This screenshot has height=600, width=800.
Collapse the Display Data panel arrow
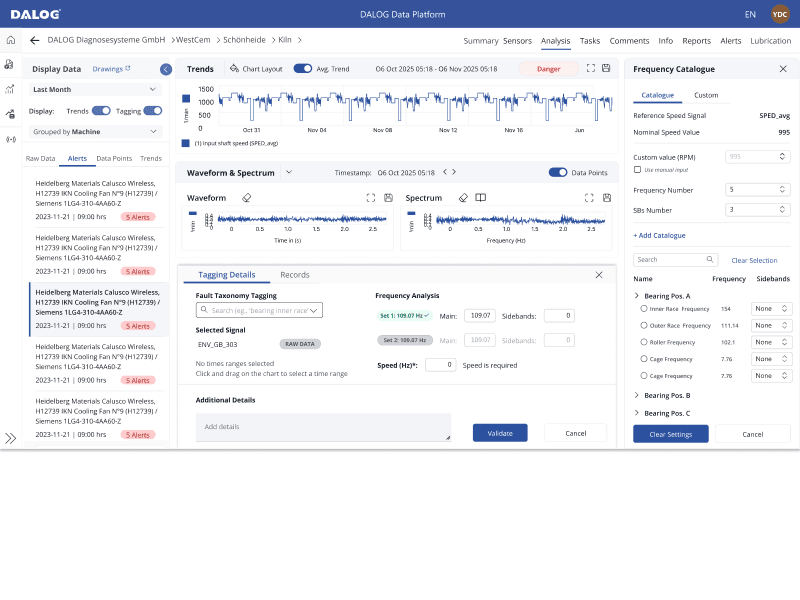(166, 69)
